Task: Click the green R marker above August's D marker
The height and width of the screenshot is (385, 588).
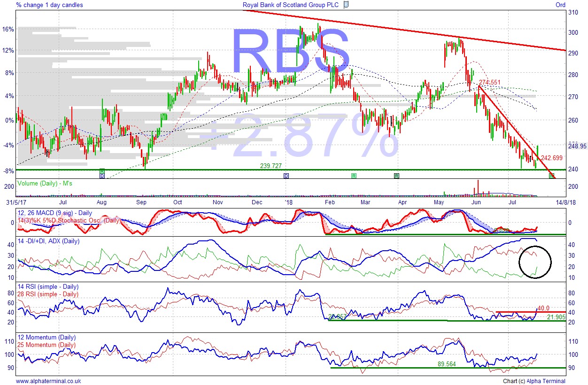Action: pos(102,172)
